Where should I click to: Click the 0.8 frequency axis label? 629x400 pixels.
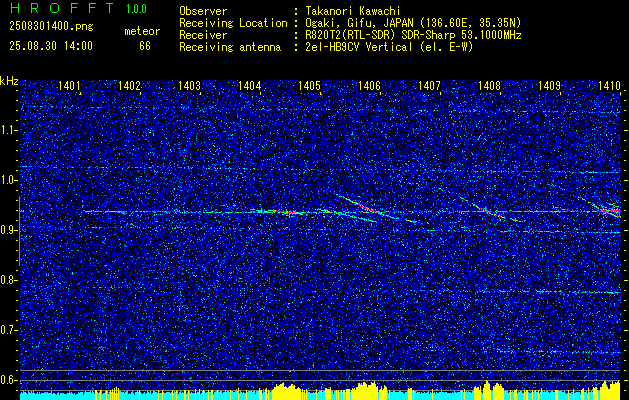(x=7, y=280)
